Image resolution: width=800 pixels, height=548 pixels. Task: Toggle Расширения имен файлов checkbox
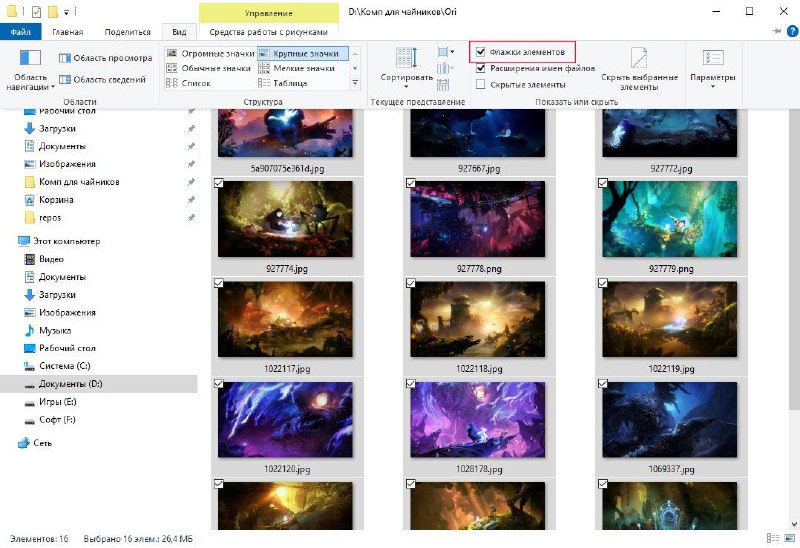click(x=480, y=68)
